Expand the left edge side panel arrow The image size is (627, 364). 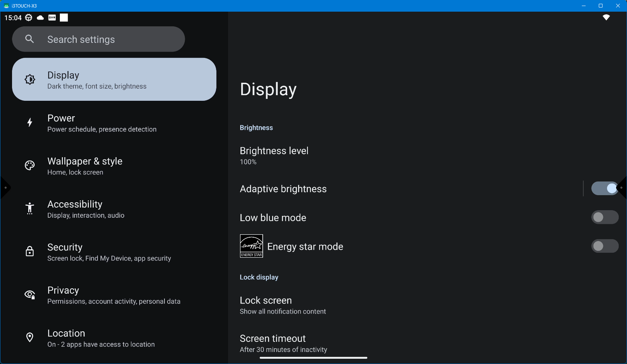click(5, 187)
